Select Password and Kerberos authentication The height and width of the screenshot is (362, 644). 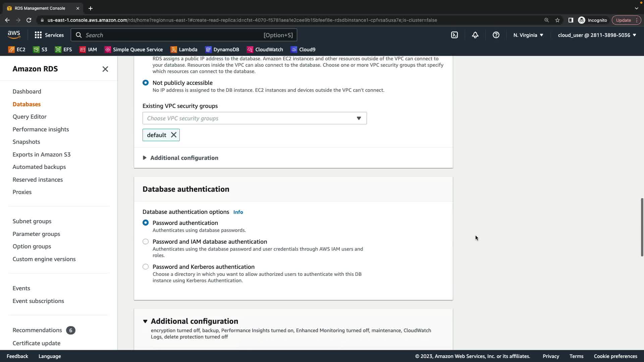[146, 267]
